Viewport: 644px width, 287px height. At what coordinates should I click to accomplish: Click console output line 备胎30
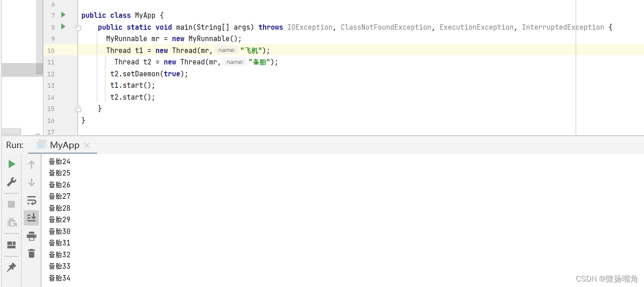point(59,231)
